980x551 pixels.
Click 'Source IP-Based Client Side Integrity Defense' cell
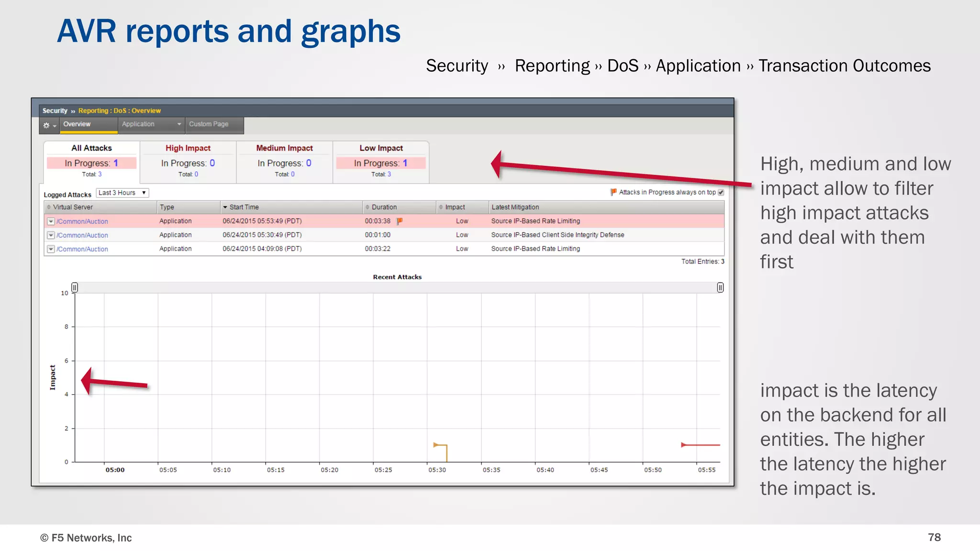(557, 235)
